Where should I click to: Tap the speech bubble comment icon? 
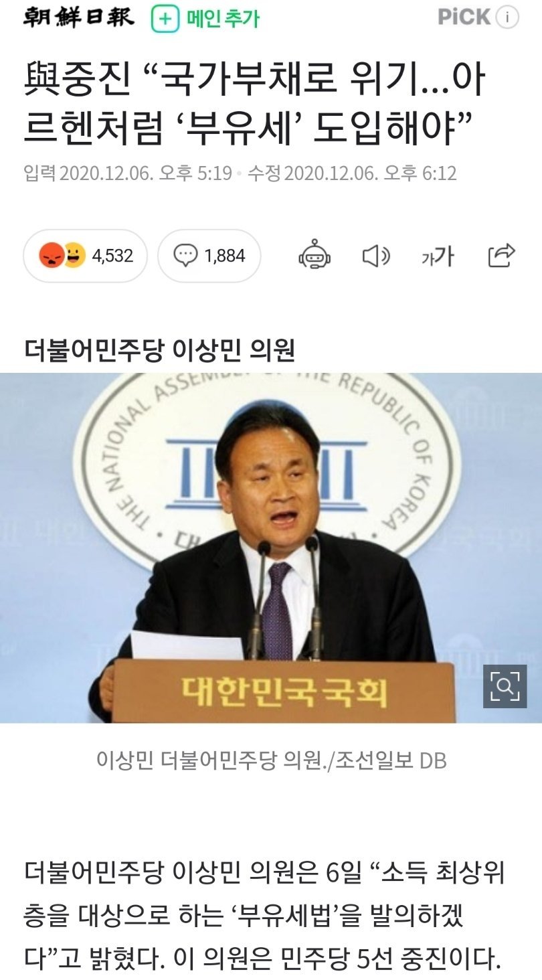pos(185,256)
